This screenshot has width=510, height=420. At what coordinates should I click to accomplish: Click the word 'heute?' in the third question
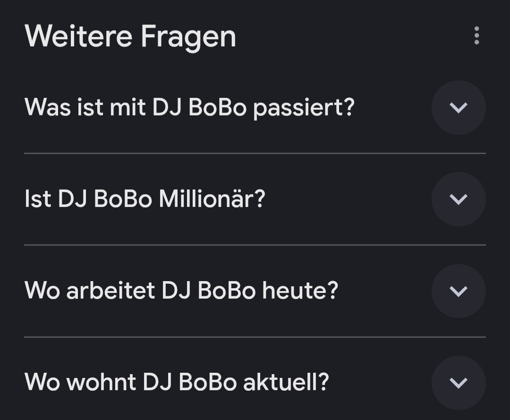300,291
